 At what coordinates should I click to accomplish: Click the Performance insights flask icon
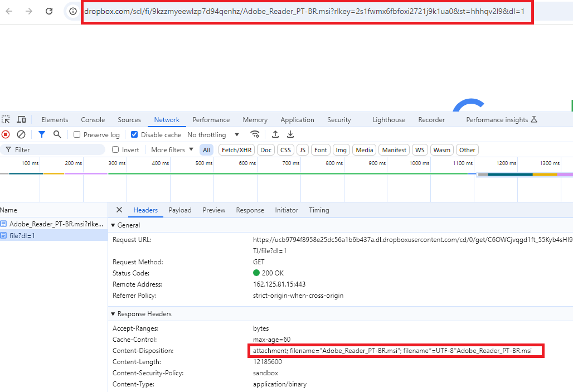(x=534, y=119)
